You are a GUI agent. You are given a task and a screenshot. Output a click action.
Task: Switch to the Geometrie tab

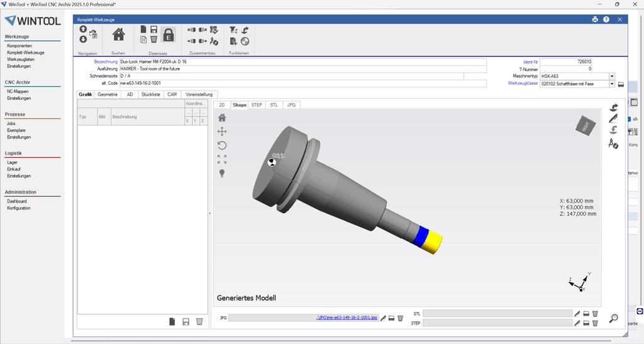[108, 94]
